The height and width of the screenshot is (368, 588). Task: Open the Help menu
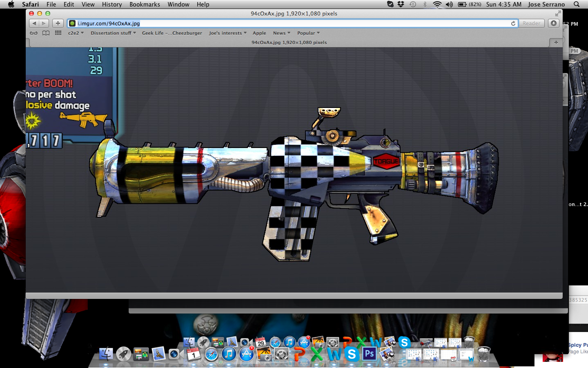pyautogui.click(x=203, y=4)
